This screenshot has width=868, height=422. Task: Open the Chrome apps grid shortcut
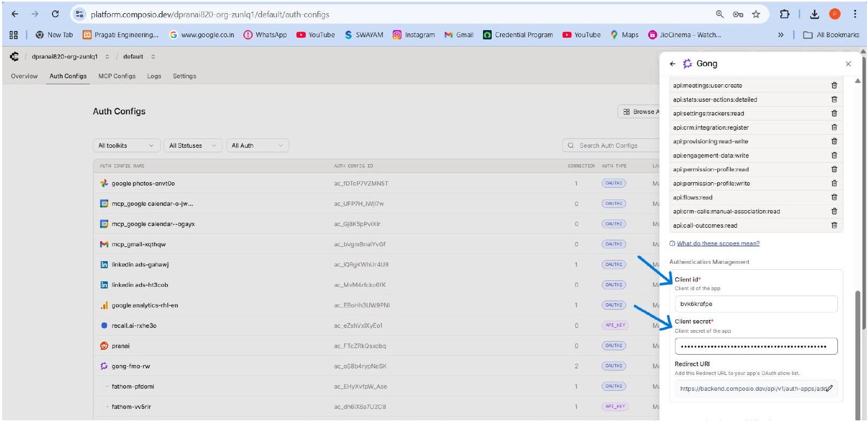14,34
